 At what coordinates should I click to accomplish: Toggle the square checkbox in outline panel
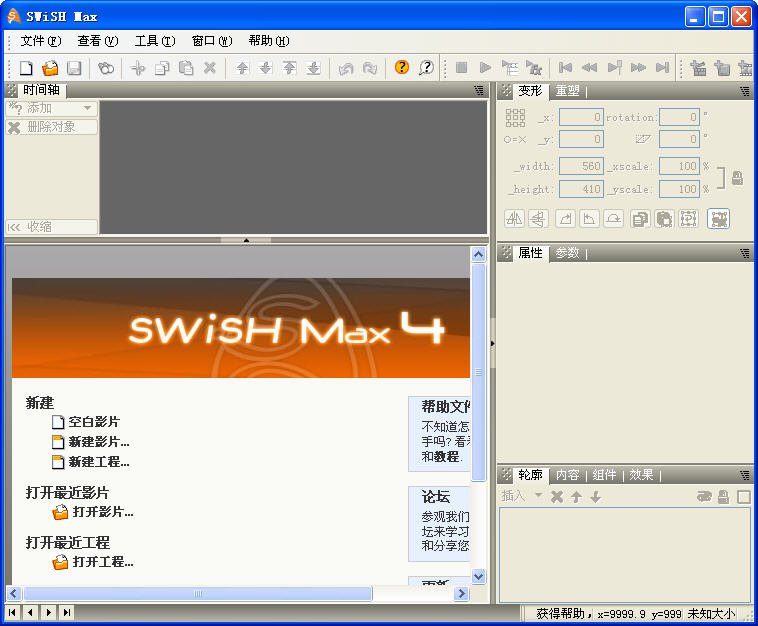point(744,497)
